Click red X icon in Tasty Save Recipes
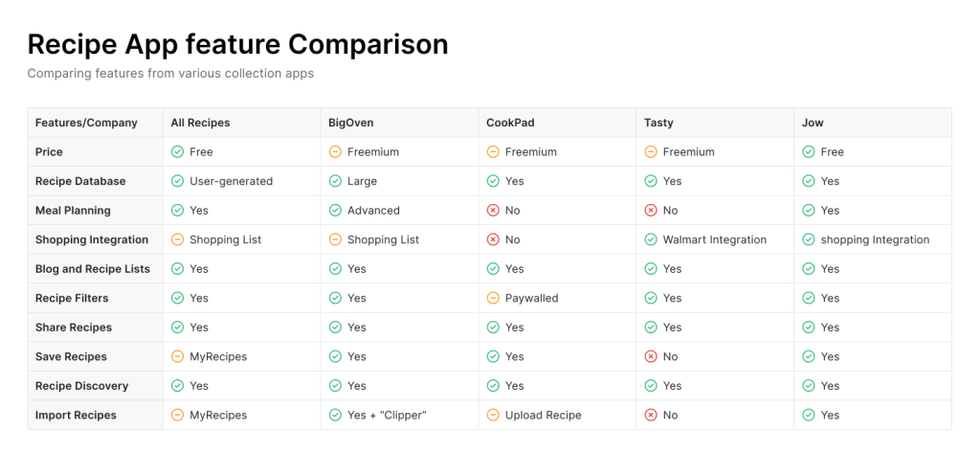 tap(651, 356)
